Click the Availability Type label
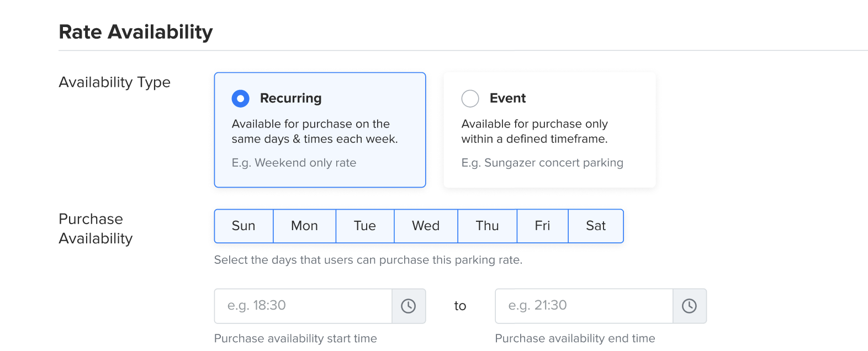Screen dimensions: 868x351 pyautogui.click(x=114, y=82)
